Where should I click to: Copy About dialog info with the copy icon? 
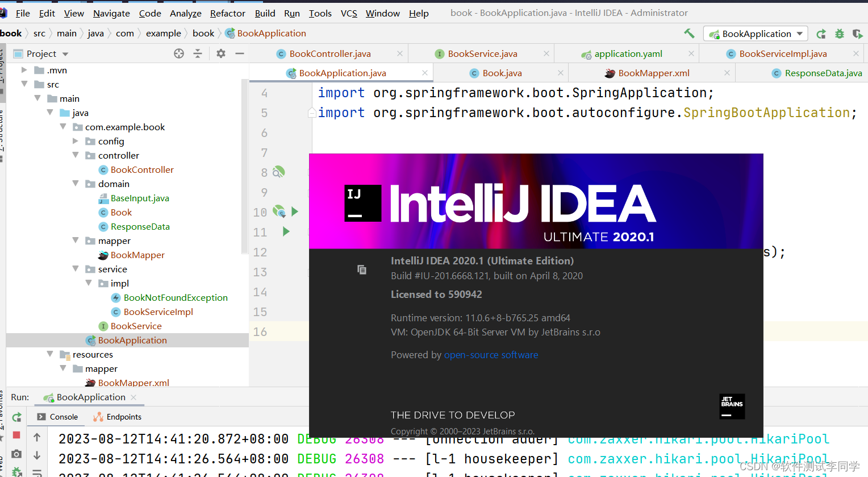362,269
